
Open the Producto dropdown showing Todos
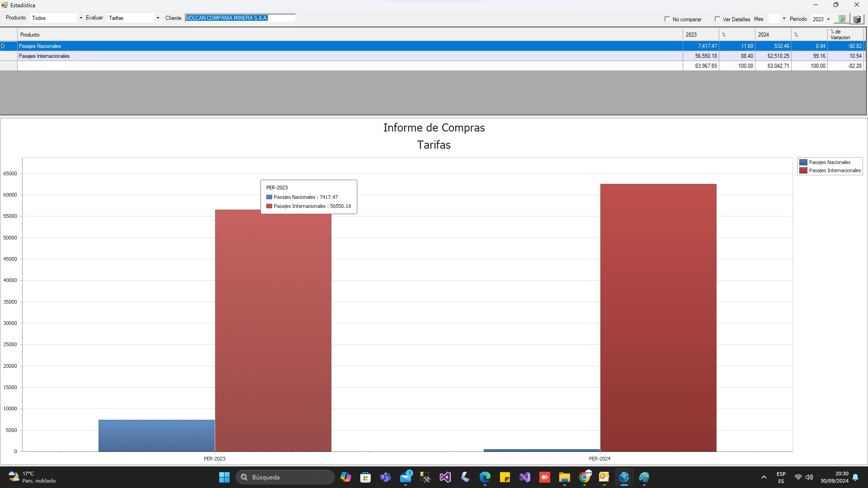[x=80, y=18]
